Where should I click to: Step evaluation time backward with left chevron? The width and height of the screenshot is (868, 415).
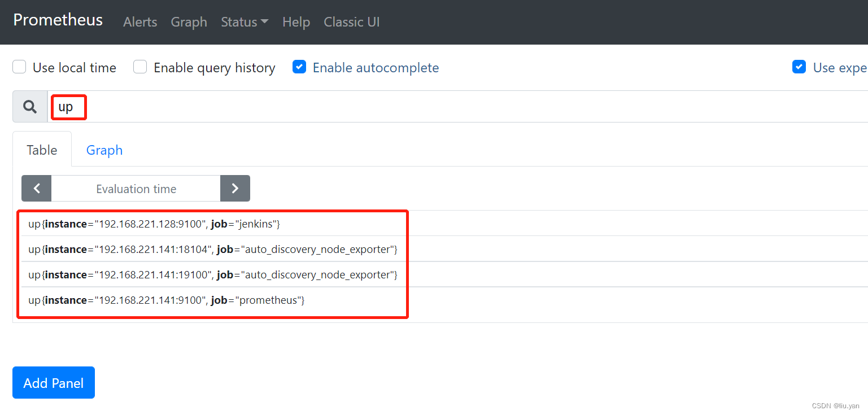[x=37, y=189]
